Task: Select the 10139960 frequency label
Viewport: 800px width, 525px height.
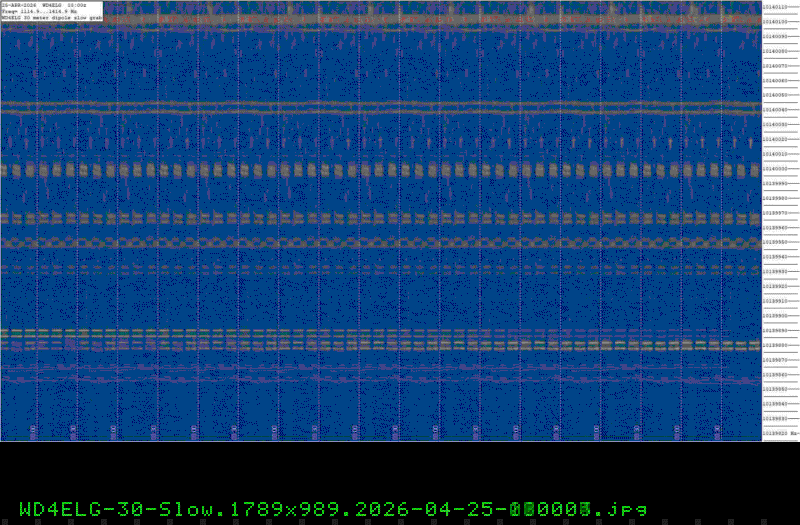Action: pos(774,228)
